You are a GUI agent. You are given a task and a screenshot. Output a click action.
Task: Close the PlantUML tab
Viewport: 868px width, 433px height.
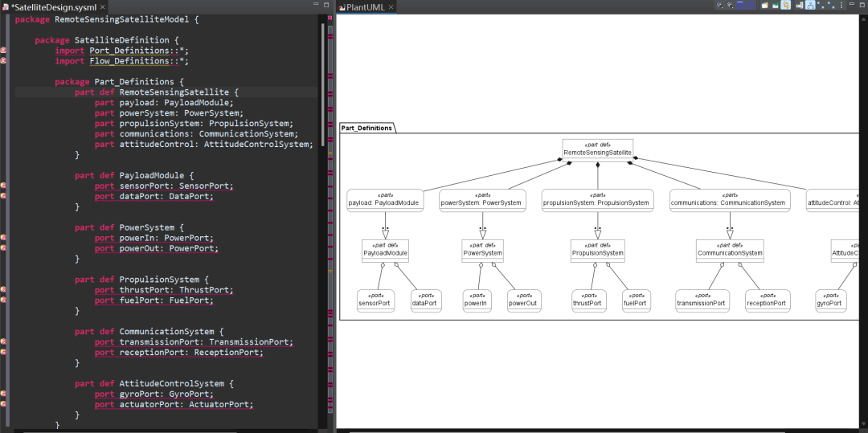(391, 7)
